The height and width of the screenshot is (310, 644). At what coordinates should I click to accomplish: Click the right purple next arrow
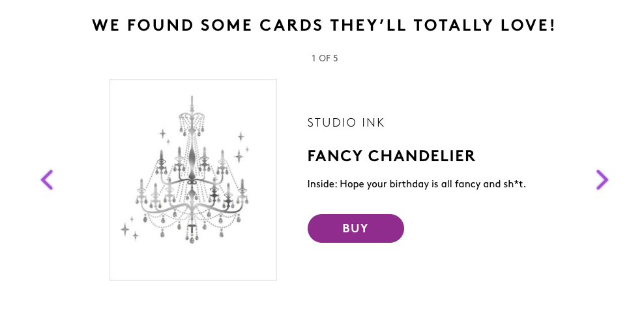pyautogui.click(x=602, y=179)
